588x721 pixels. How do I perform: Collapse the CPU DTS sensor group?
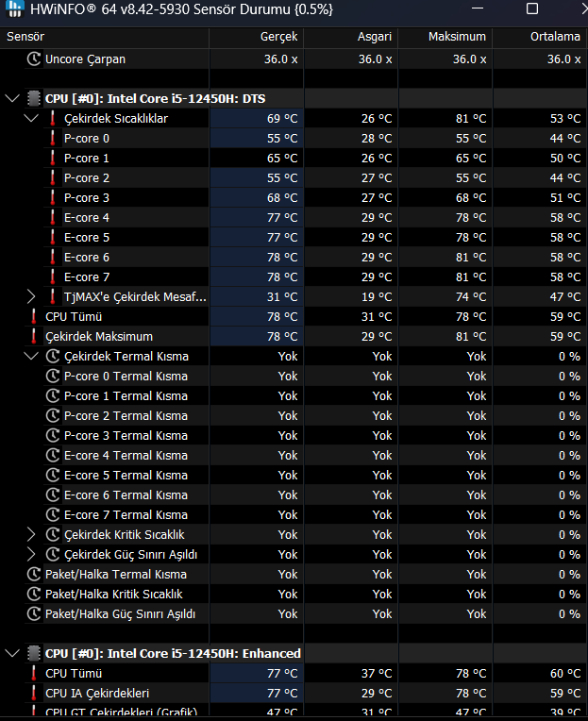pos(12,98)
